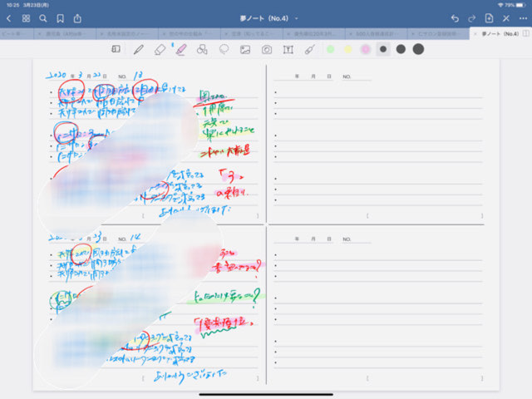Select the Shapes tool

(x=202, y=50)
